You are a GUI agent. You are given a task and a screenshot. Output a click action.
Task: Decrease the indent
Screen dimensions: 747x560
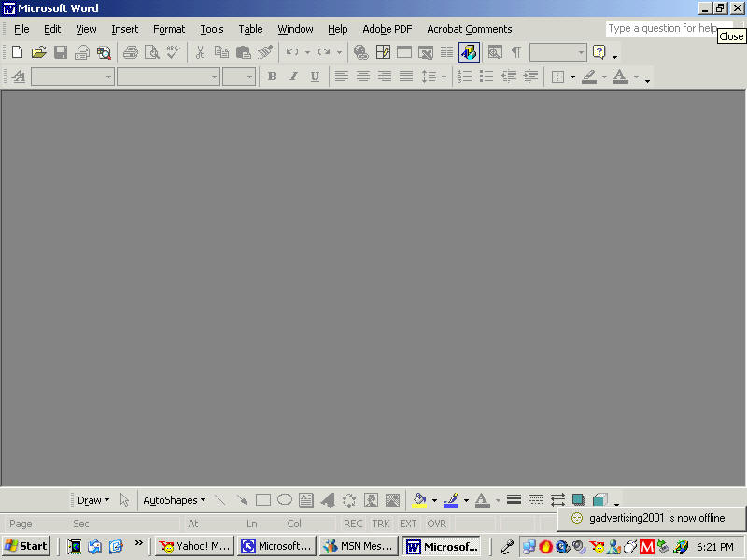(508, 77)
